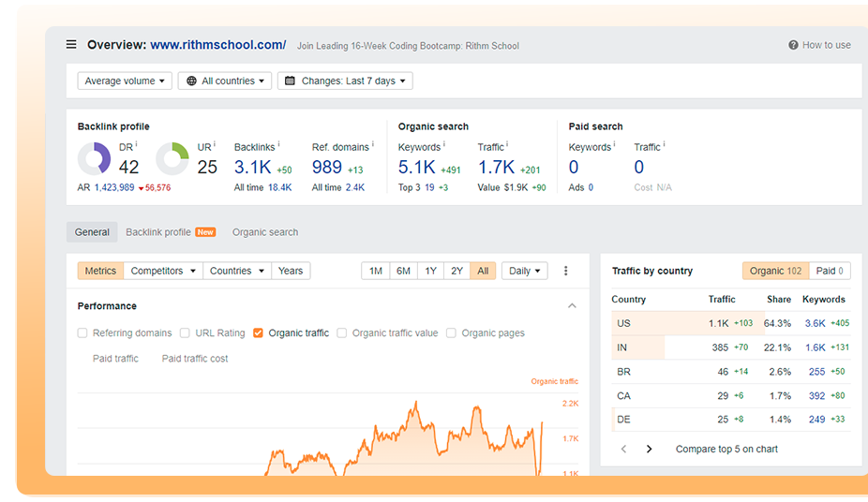
Task: Enable the Organic traffic value checkbox
Action: coord(341,332)
